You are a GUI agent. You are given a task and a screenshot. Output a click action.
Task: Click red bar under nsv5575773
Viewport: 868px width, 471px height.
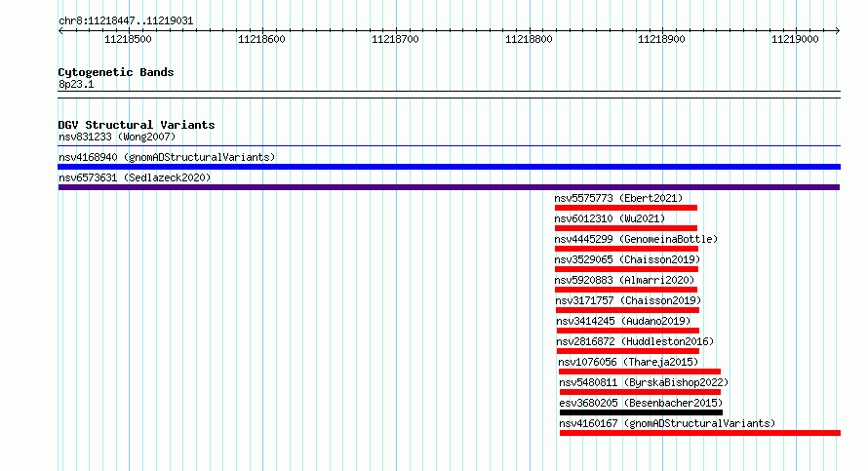click(626, 208)
